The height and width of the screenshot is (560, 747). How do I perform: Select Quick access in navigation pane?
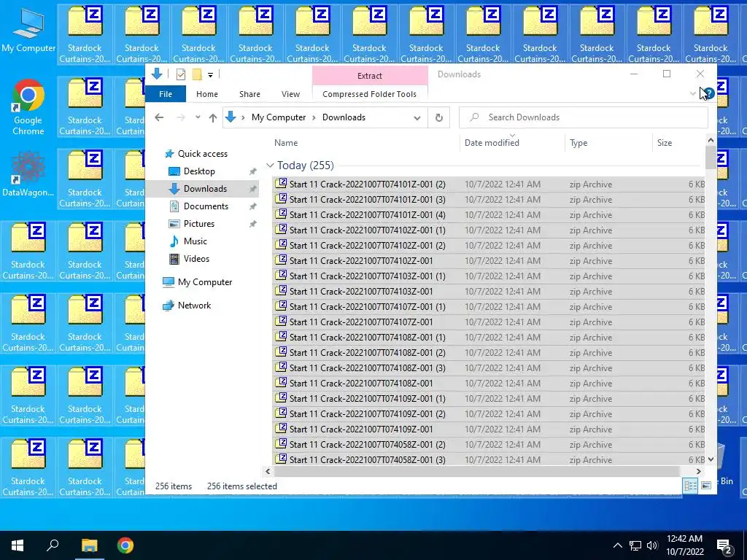pyautogui.click(x=203, y=153)
